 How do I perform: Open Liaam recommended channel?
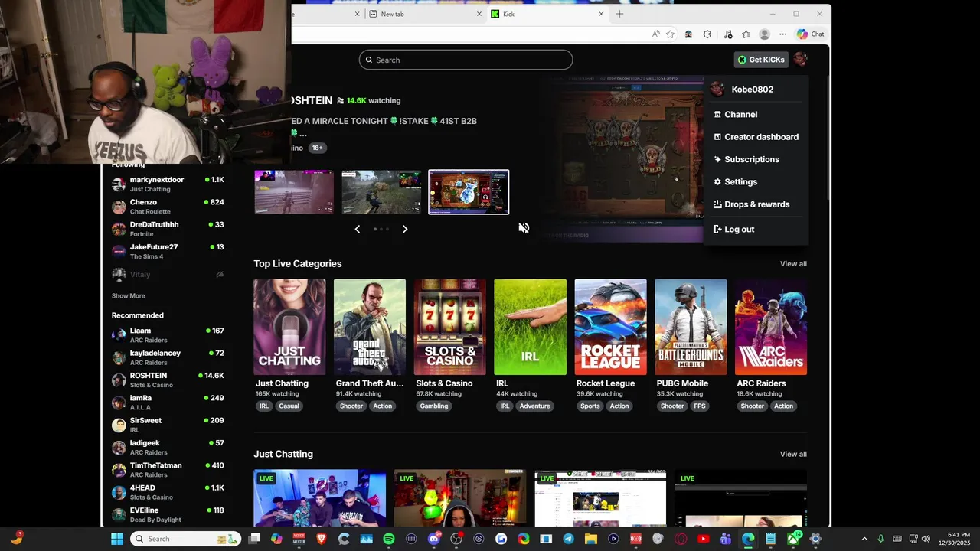[168, 335]
